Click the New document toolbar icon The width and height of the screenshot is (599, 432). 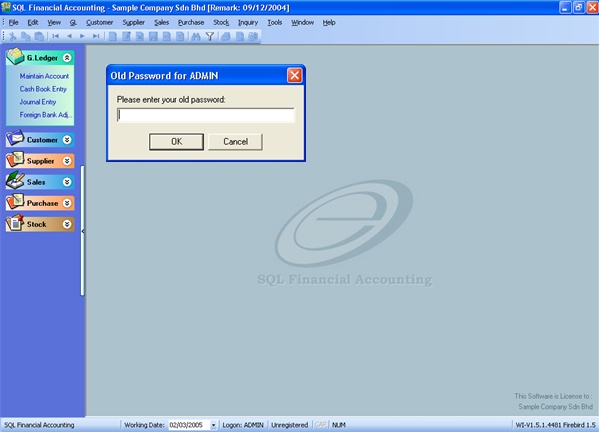coord(113,37)
